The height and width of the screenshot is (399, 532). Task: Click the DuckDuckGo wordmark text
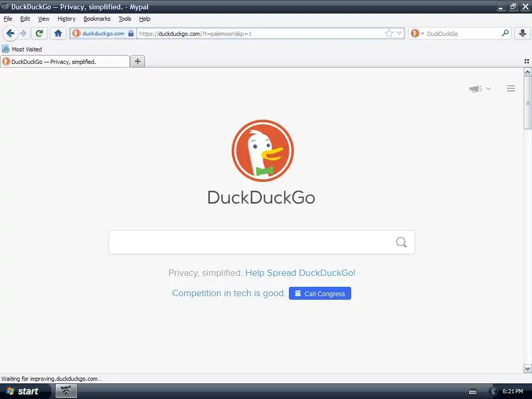coord(261,197)
